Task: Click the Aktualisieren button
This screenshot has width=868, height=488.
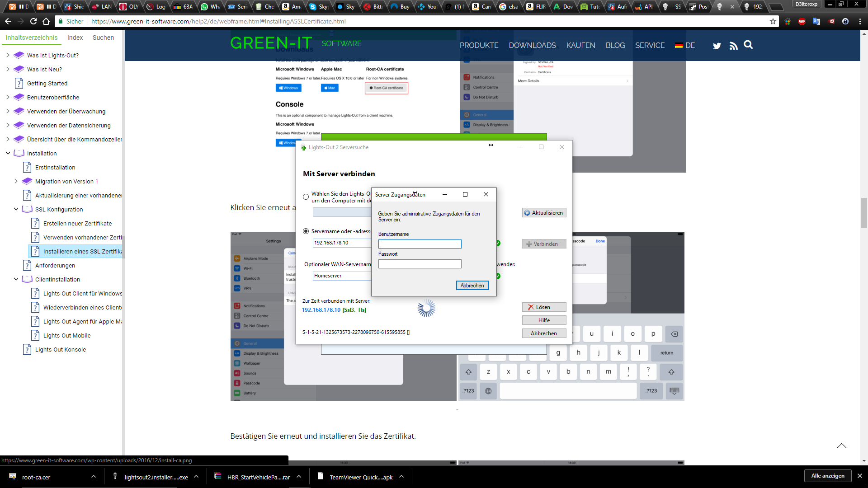Action: 544,213
